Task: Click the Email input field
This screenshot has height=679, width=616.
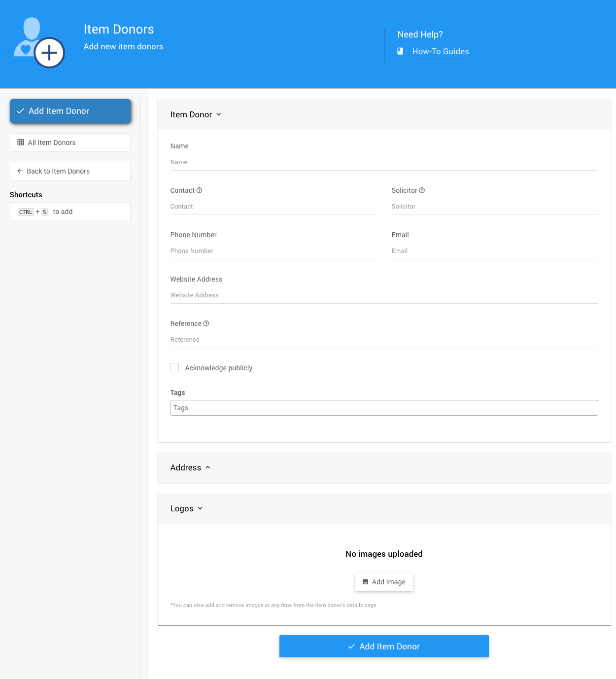Action: 494,251
